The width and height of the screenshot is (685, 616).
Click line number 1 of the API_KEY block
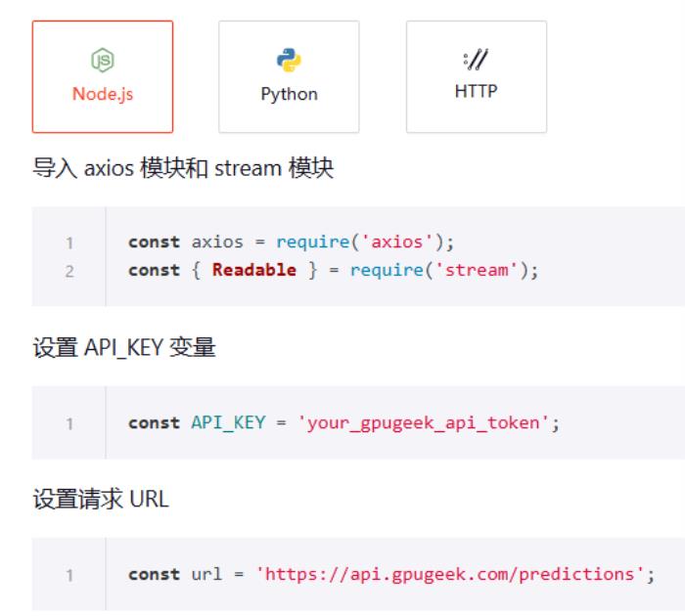pos(69,423)
